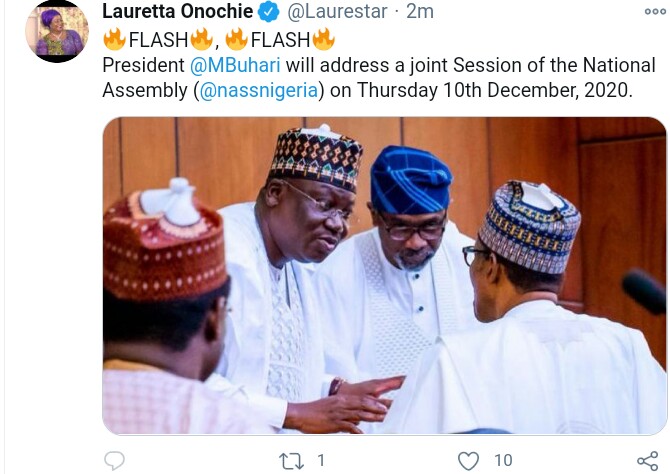Click the word President in the tweet
The image size is (670, 474).
point(142,66)
